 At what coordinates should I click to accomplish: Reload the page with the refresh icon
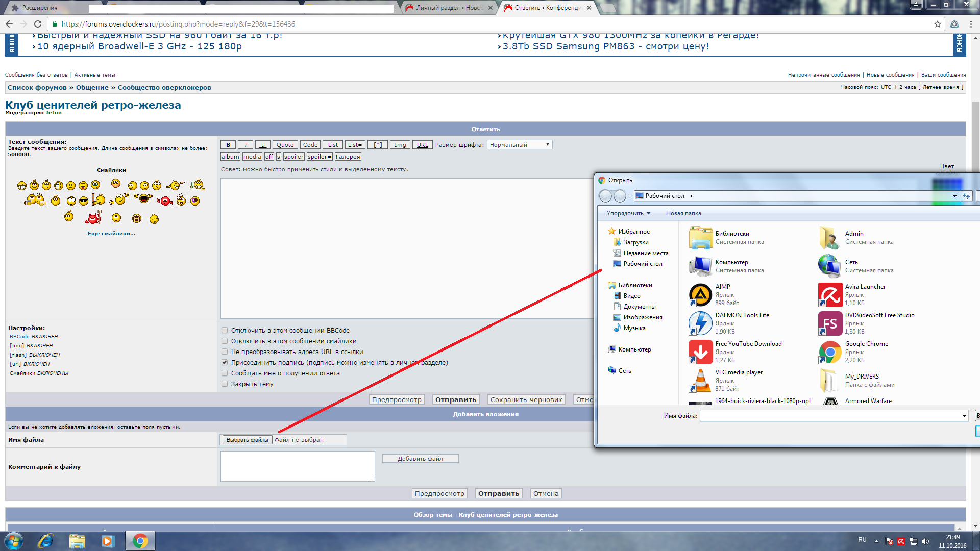tap(38, 24)
